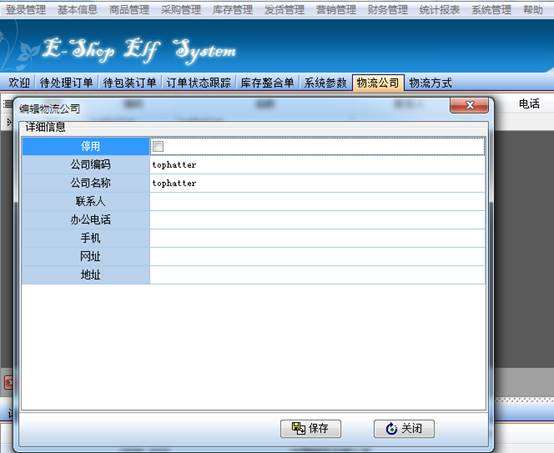
Task: Close the 编辑物流公司 dialog with X
Action: [x=469, y=105]
